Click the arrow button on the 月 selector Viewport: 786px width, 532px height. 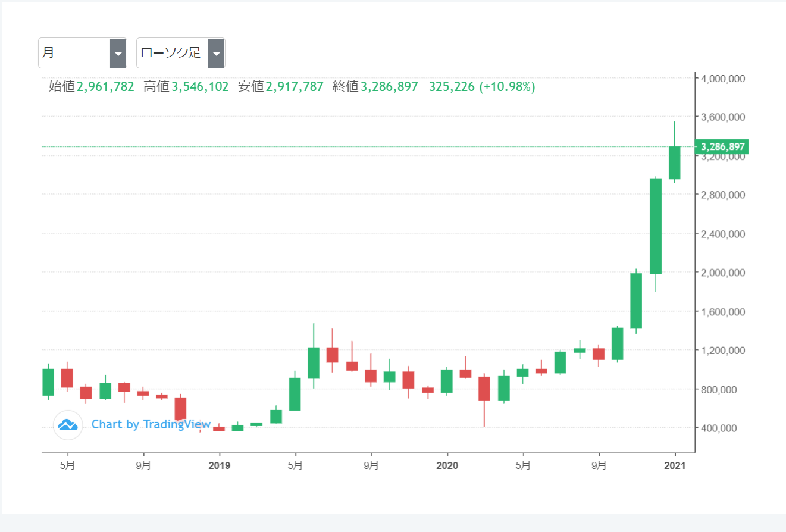(118, 54)
